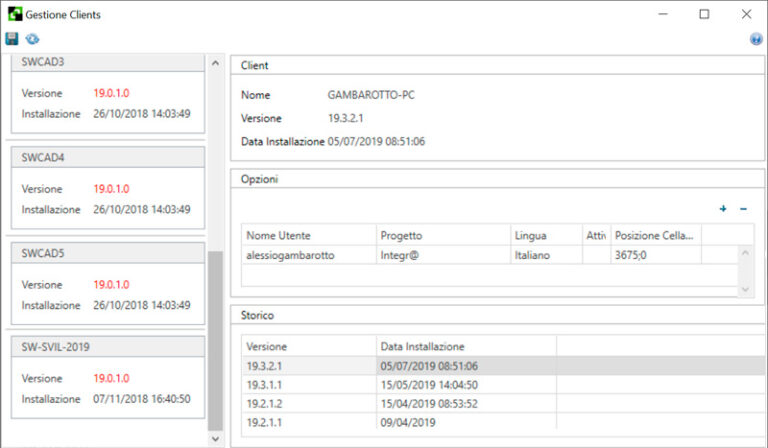Open the SWCAD5 client entry
This screenshot has width=768, height=448.
click(107, 284)
